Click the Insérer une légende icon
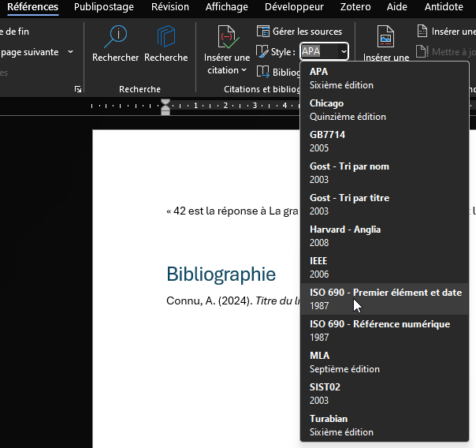This screenshot has width=476, height=448. tap(385, 38)
